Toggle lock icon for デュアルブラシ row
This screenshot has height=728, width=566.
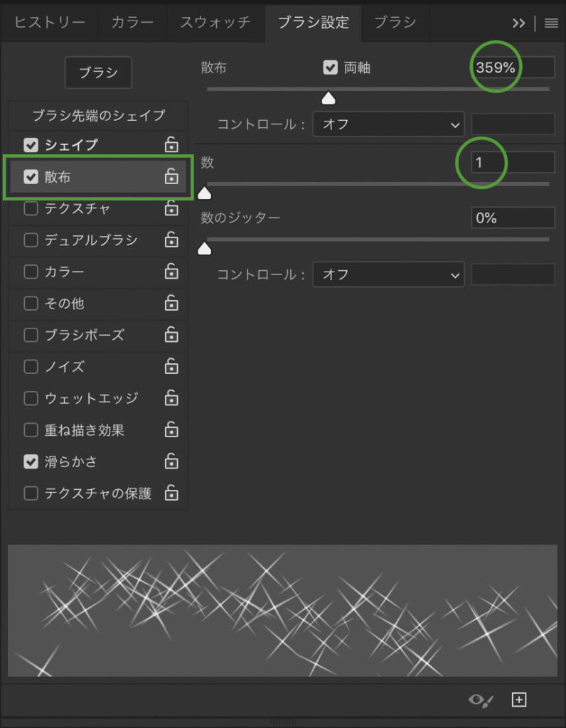171,240
